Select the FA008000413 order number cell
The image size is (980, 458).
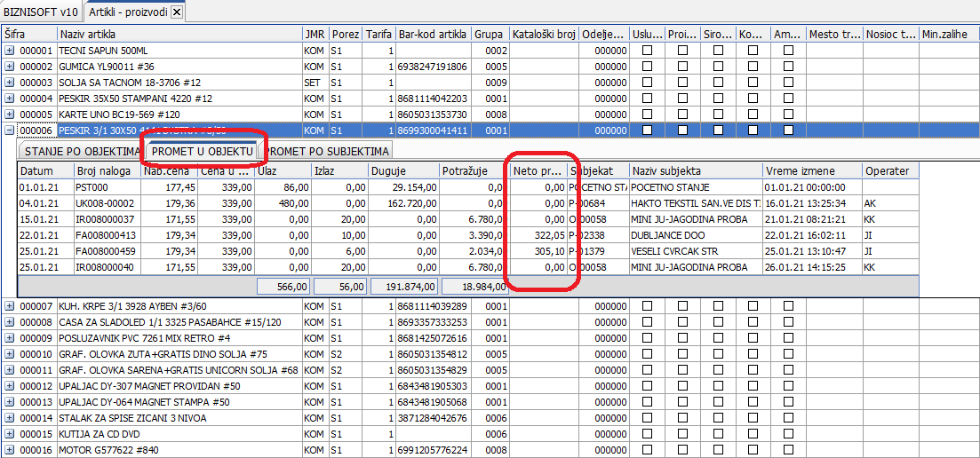tap(108, 235)
